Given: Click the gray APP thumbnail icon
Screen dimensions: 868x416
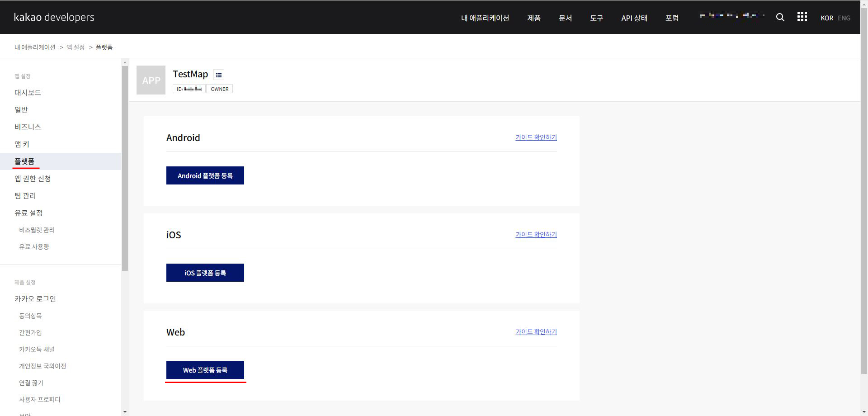Looking at the screenshot, I should coord(151,80).
